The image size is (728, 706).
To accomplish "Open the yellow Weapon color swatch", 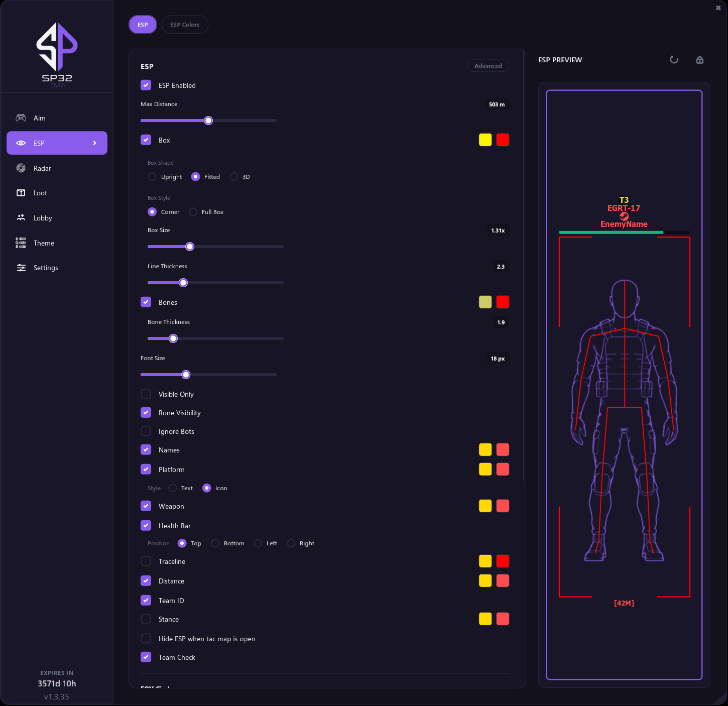I will [485, 506].
